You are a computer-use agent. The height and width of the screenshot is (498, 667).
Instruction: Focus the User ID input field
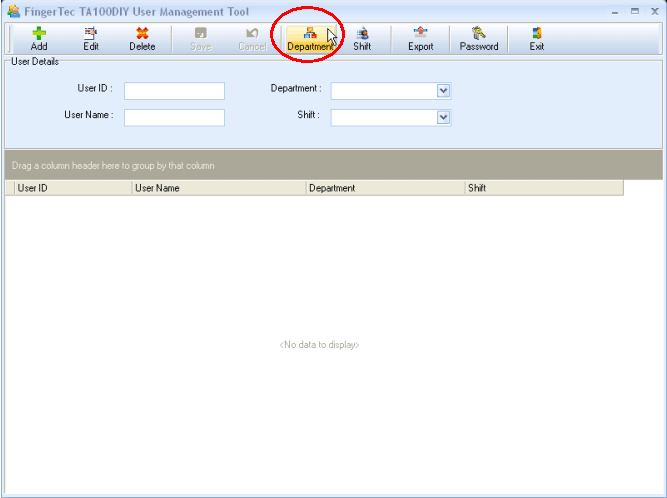coord(174,91)
